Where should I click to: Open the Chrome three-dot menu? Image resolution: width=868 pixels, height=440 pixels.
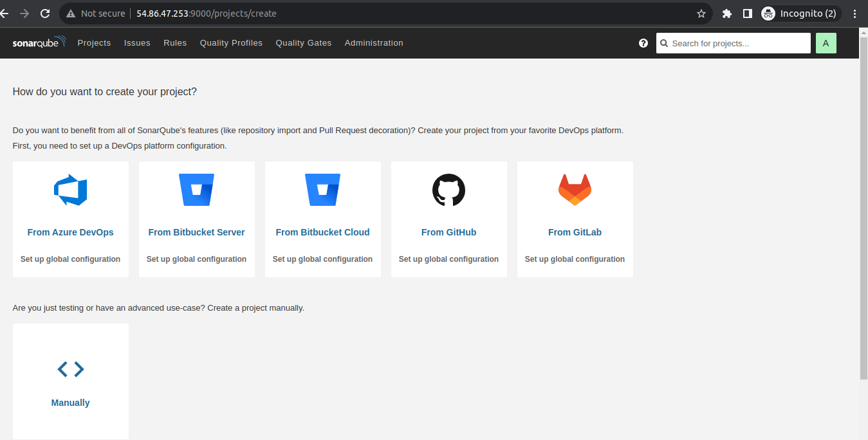coord(854,14)
